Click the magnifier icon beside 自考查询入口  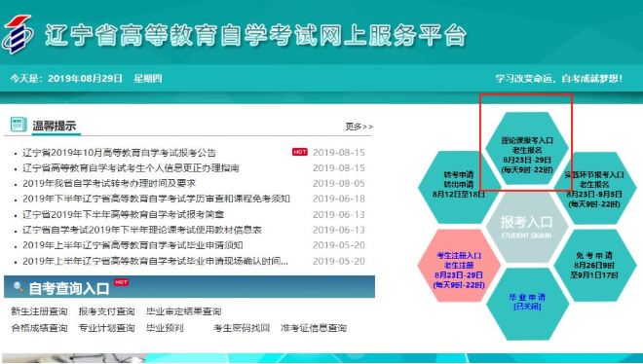[x=18, y=286]
